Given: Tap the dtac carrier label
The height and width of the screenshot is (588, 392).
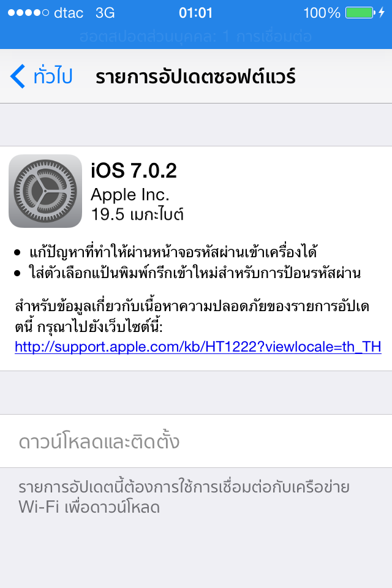Looking at the screenshot, I should point(69,13).
